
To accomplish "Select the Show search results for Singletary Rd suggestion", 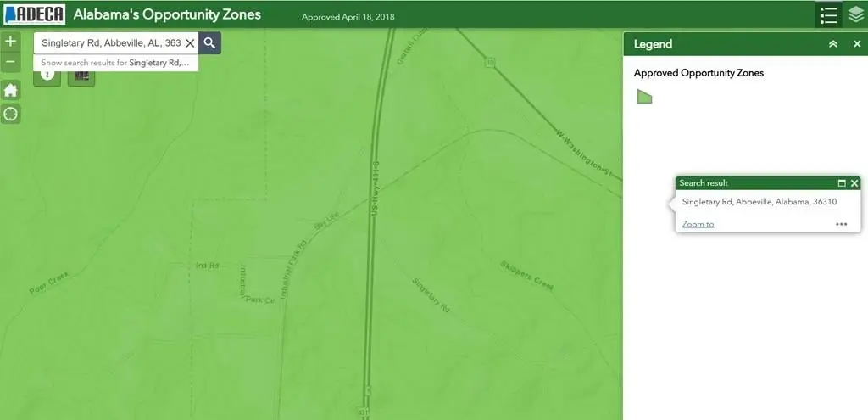I will click(115, 63).
